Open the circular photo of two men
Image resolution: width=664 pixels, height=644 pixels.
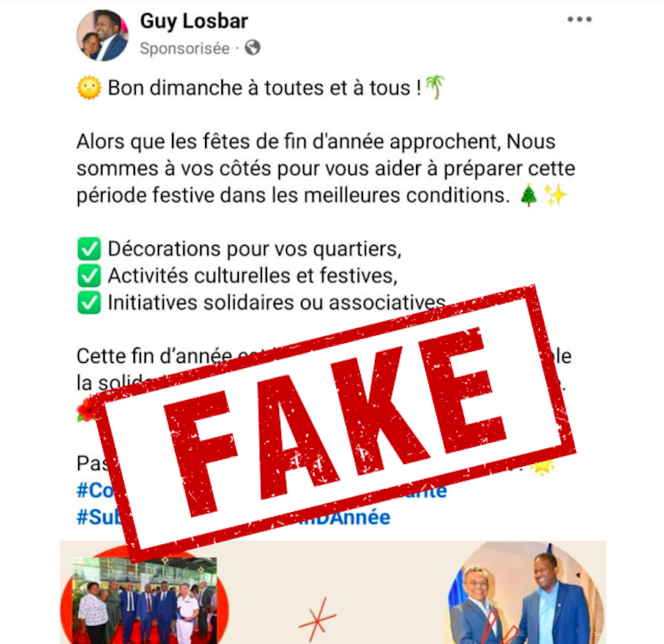point(526,593)
